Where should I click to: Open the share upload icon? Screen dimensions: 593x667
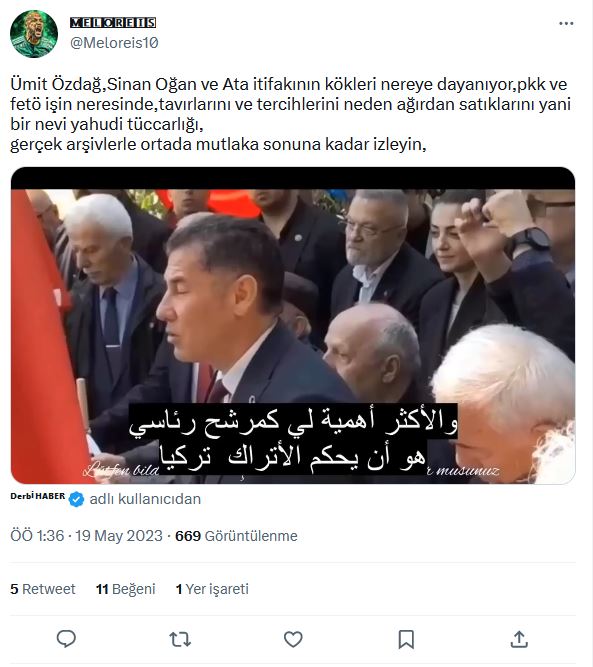pos(519,639)
